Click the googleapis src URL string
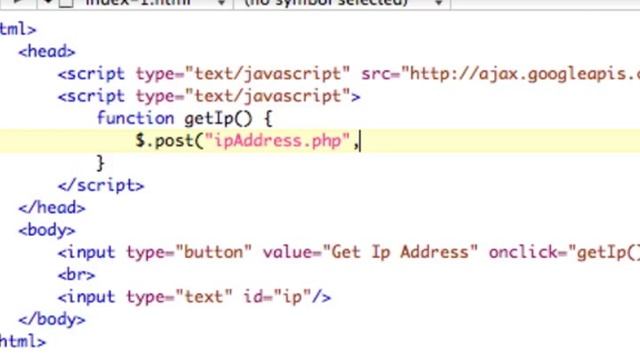The image size is (640, 360). [x=520, y=74]
